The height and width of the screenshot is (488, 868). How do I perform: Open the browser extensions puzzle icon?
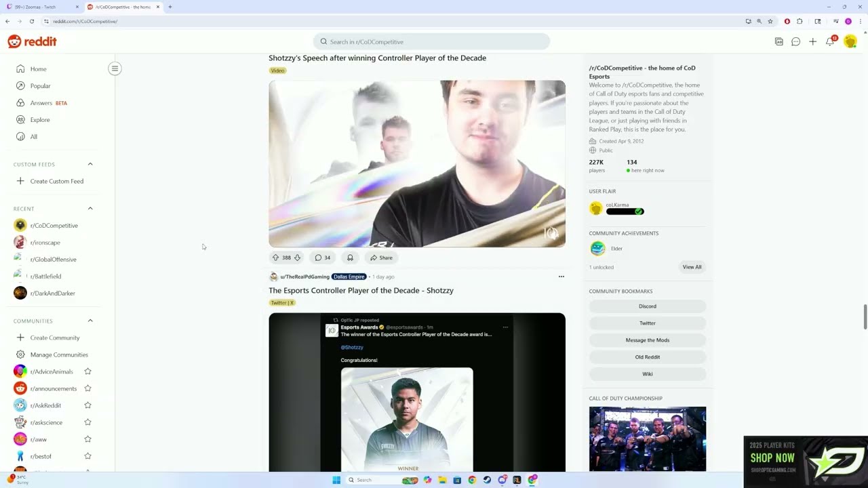[x=800, y=21]
